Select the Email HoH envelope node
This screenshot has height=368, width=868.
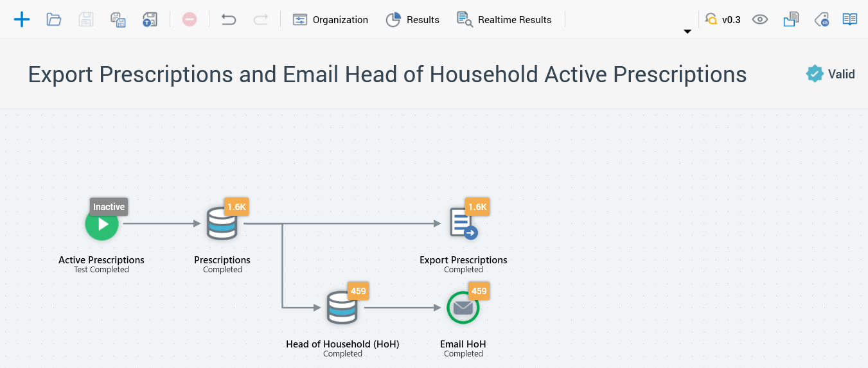pos(463,308)
